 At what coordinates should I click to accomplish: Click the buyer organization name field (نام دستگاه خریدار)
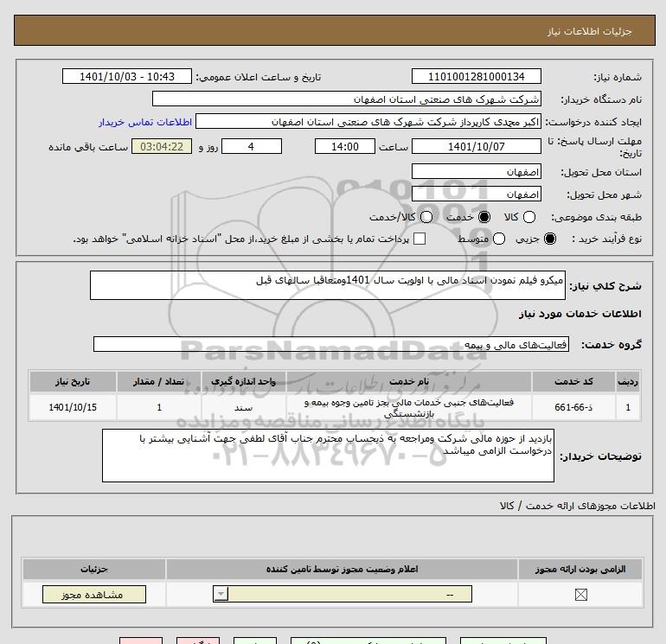(x=347, y=99)
